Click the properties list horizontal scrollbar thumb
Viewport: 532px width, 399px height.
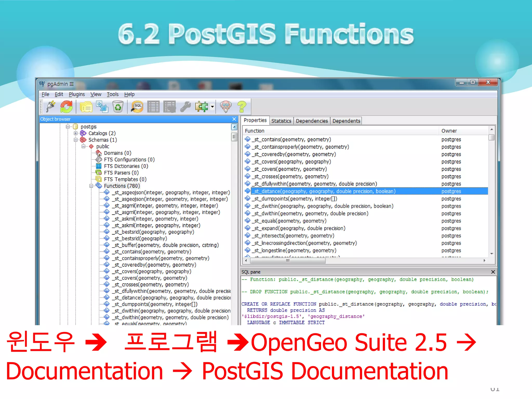tap(288, 261)
